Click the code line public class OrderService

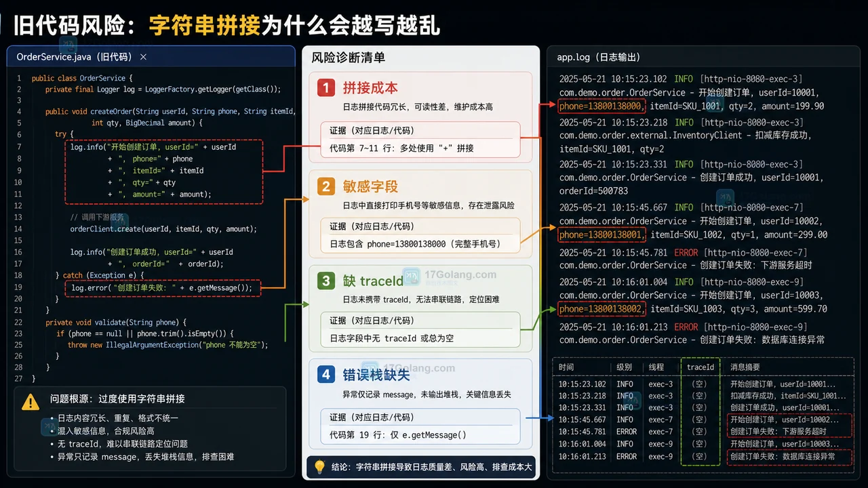pyautogui.click(x=82, y=78)
